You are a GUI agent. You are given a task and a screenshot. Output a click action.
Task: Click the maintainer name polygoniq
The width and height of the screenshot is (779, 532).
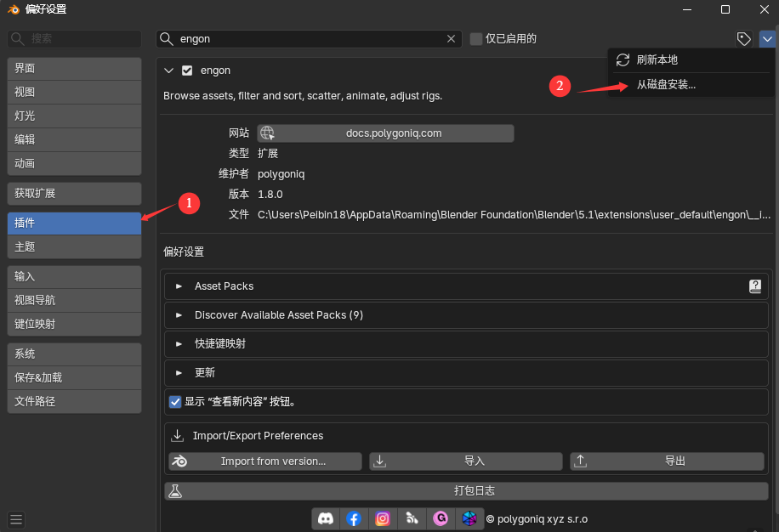[x=281, y=174]
